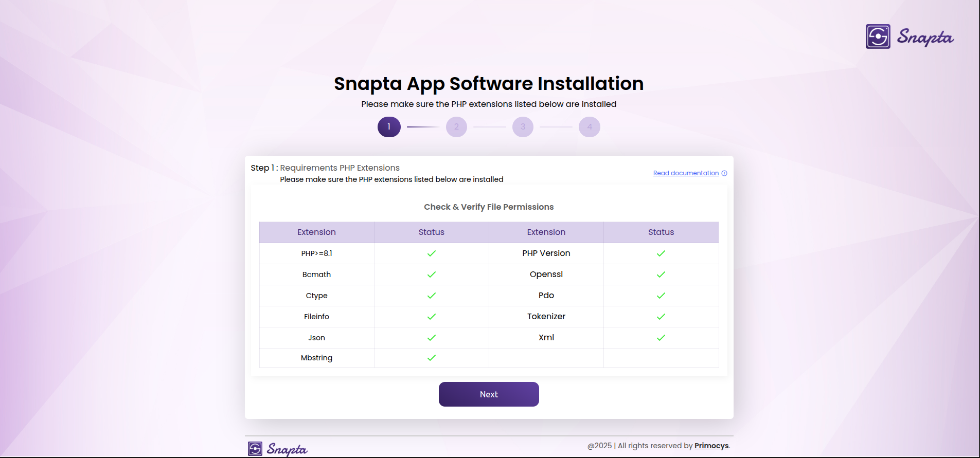Go to step 2 in the progress indicator
The height and width of the screenshot is (458, 980).
tap(456, 127)
